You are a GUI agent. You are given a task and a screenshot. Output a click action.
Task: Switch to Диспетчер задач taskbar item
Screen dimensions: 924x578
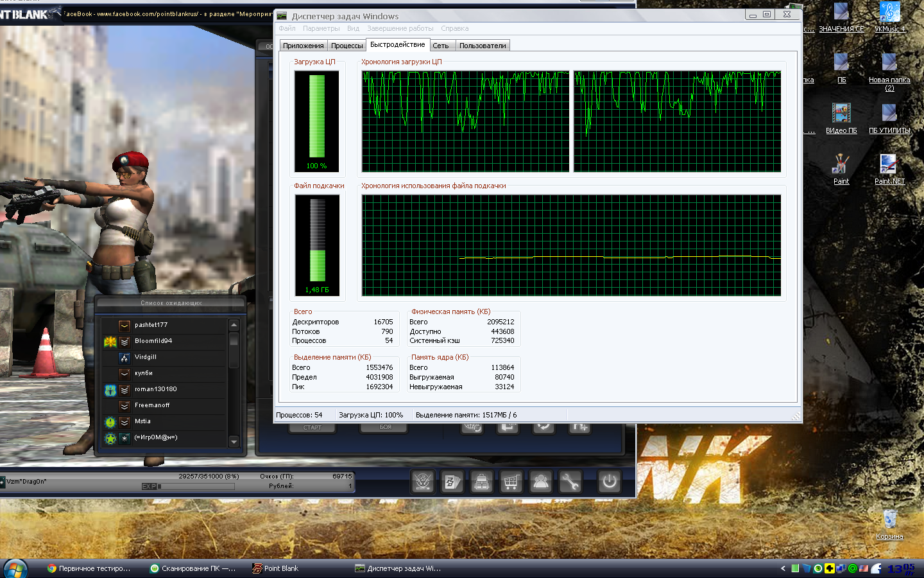point(399,568)
